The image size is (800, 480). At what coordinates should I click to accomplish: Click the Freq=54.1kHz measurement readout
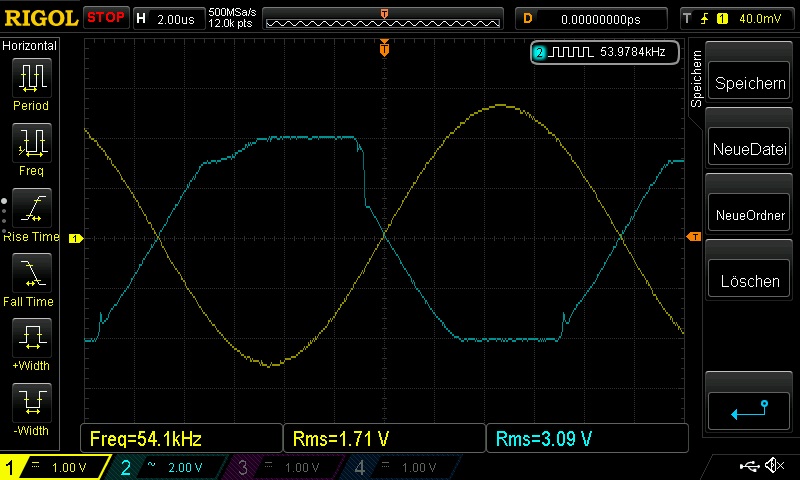coord(181,439)
